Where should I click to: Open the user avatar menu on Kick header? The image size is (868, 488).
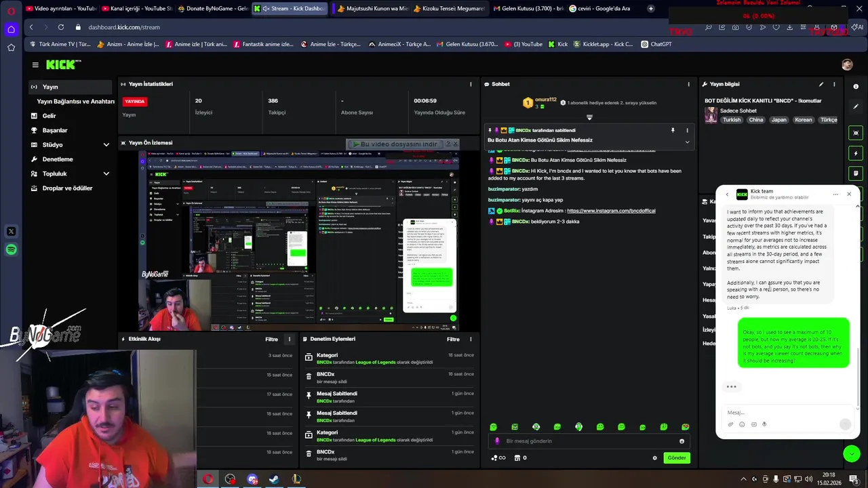click(x=847, y=65)
